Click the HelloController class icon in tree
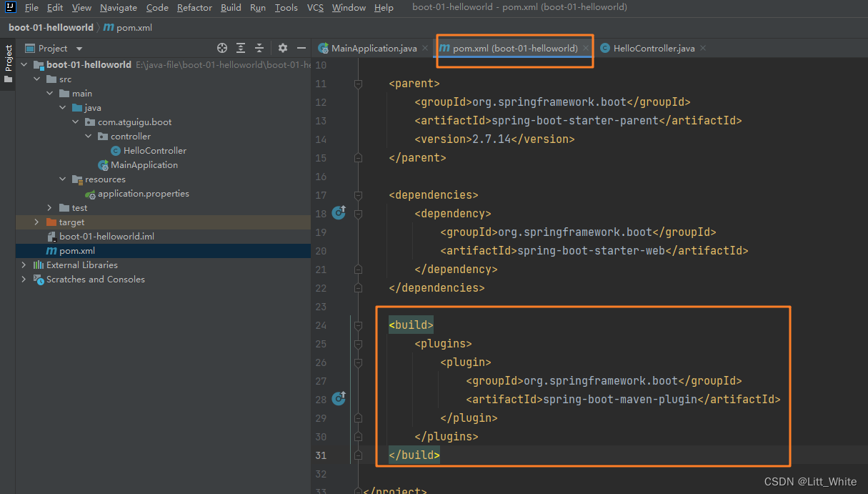This screenshot has width=868, height=494. click(x=116, y=150)
